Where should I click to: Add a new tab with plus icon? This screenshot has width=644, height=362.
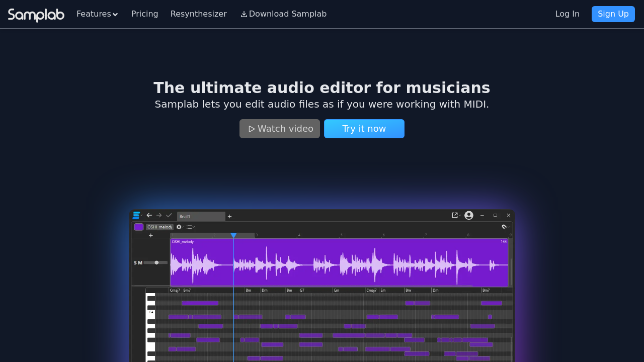tap(230, 216)
